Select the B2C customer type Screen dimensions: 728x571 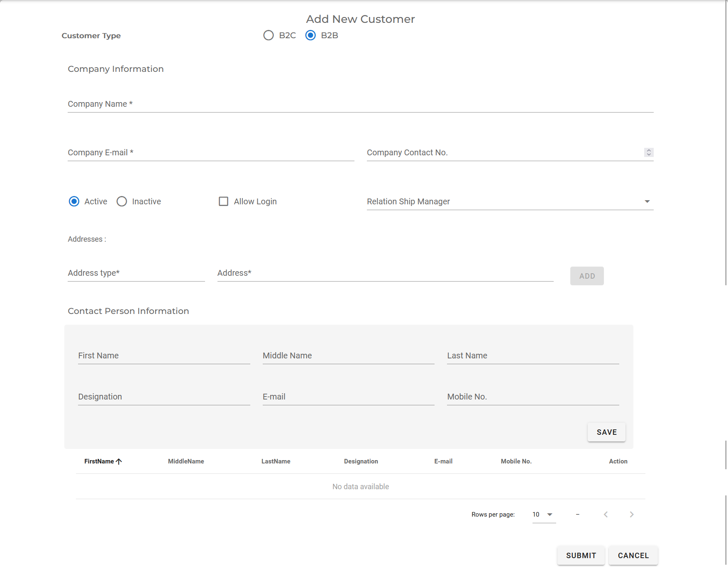pyautogui.click(x=268, y=35)
